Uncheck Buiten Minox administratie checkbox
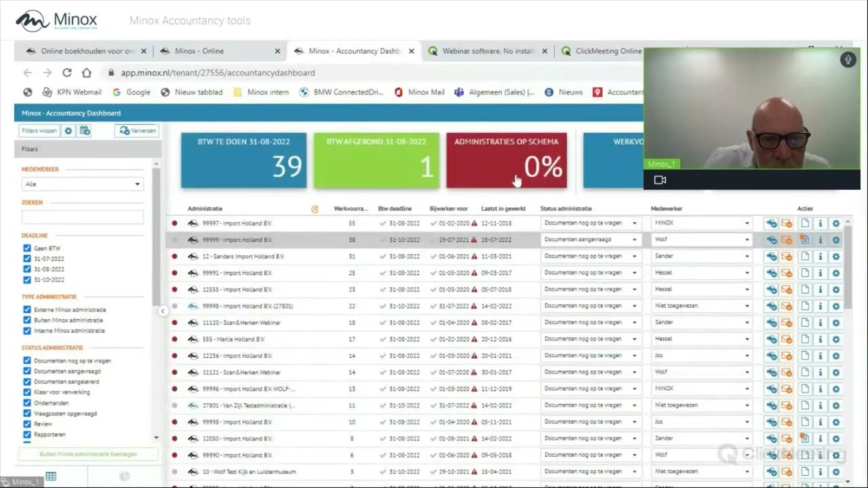868x488 pixels. (27, 320)
